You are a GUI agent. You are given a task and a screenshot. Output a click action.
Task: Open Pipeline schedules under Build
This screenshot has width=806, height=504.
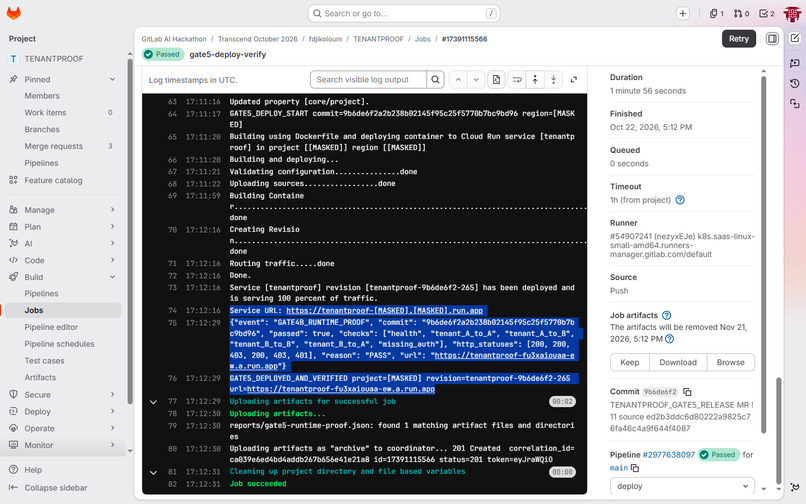point(63,344)
